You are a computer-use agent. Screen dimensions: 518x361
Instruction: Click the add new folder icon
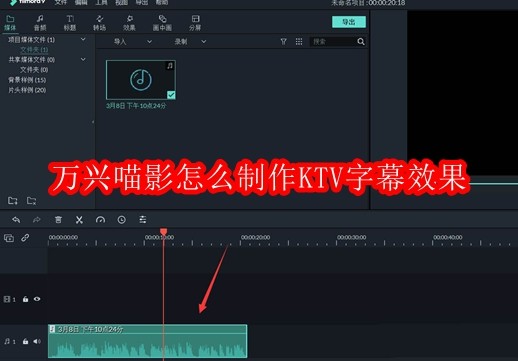[13, 201]
